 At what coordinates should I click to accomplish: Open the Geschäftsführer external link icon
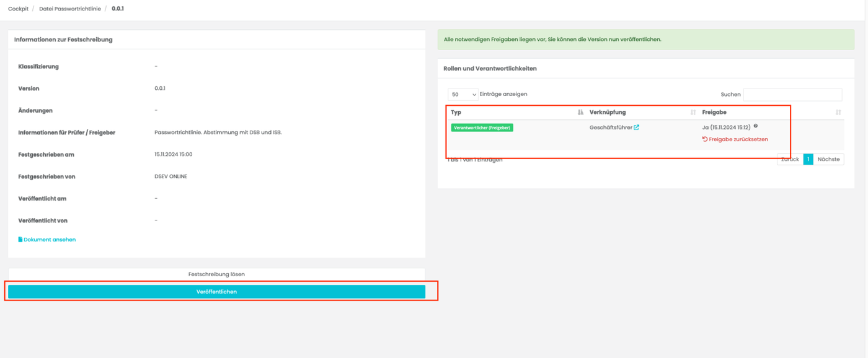pos(637,128)
